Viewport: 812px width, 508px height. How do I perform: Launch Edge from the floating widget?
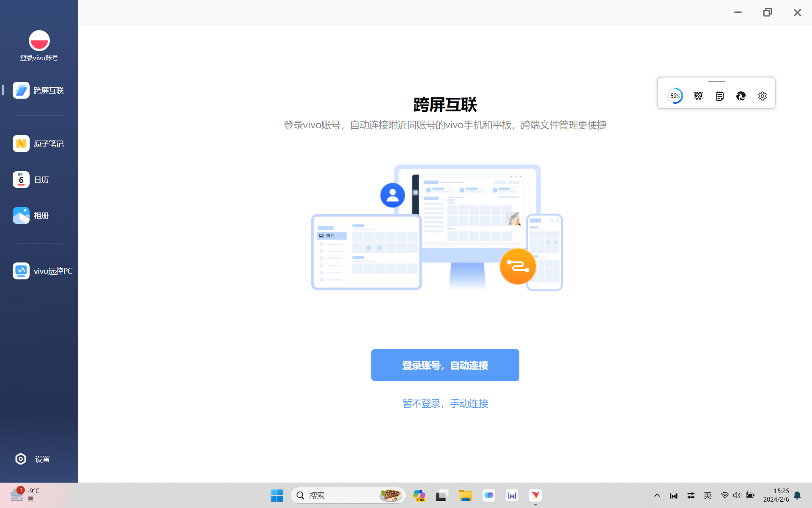point(741,96)
